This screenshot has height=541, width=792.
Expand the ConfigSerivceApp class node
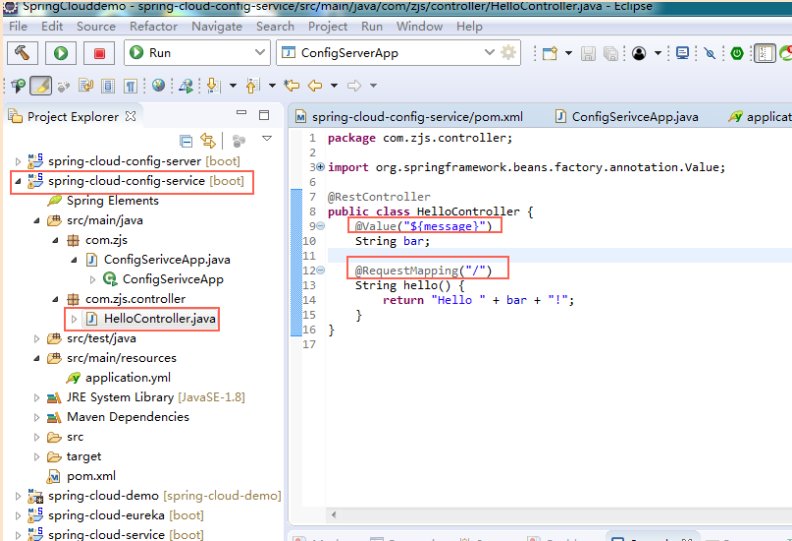coord(92,279)
